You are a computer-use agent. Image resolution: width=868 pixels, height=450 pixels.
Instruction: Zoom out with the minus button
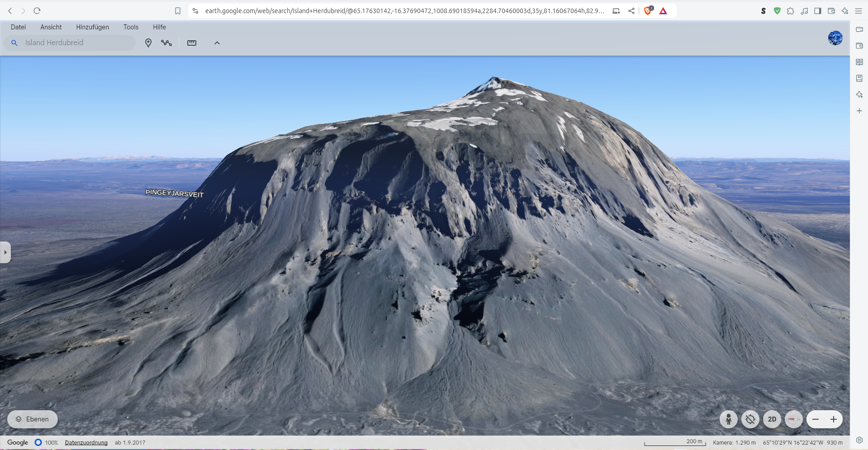[816, 419]
